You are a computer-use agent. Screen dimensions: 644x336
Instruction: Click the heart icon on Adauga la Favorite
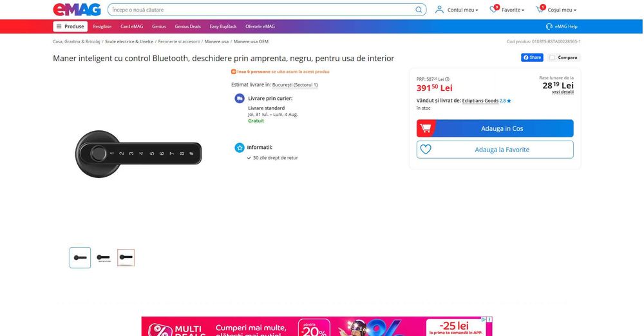(x=426, y=150)
